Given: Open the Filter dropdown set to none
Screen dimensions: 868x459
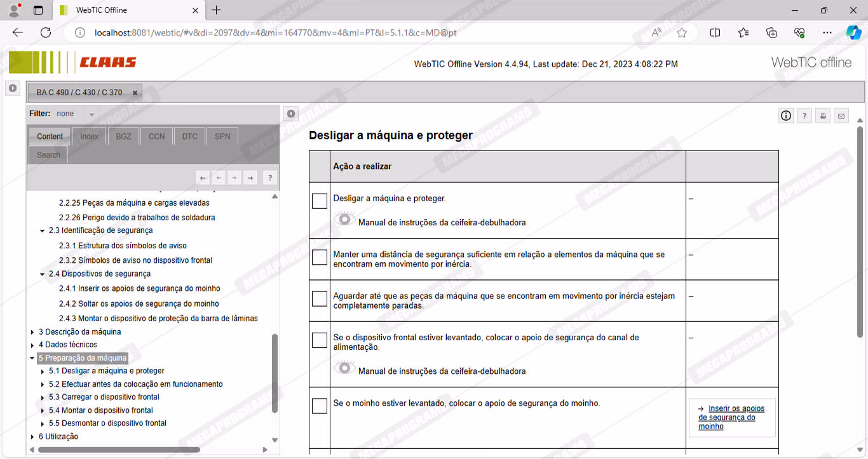Looking at the screenshot, I should pyautogui.click(x=92, y=114).
